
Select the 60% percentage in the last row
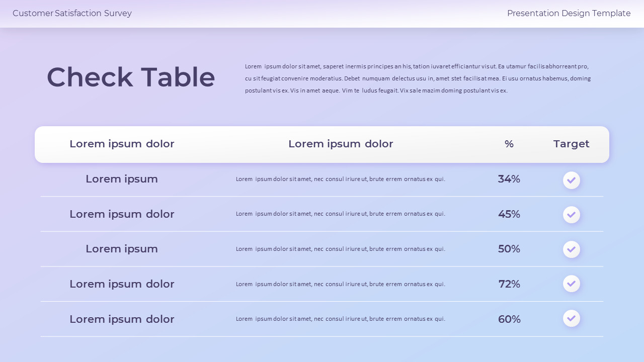tap(509, 319)
